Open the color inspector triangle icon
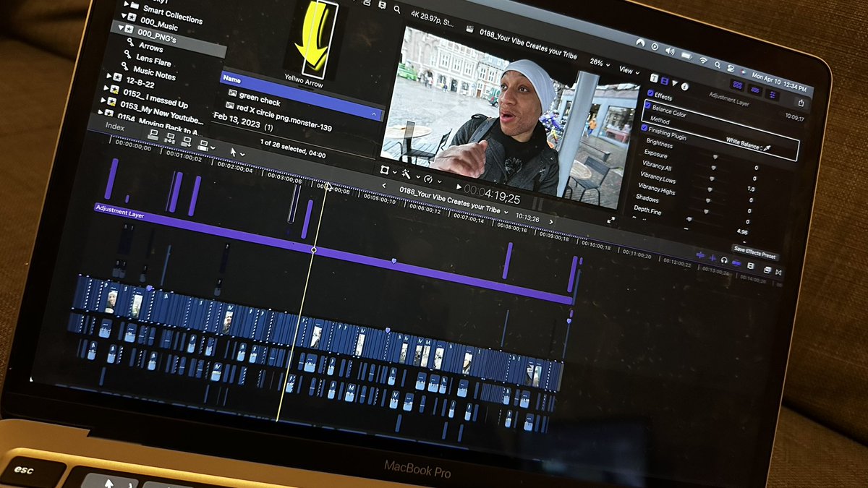868x488 pixels. pyautogui.click(x=675, y=83)
